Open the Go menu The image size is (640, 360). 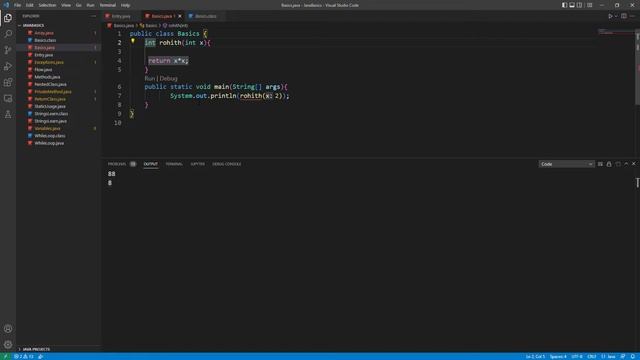point(78,5)
